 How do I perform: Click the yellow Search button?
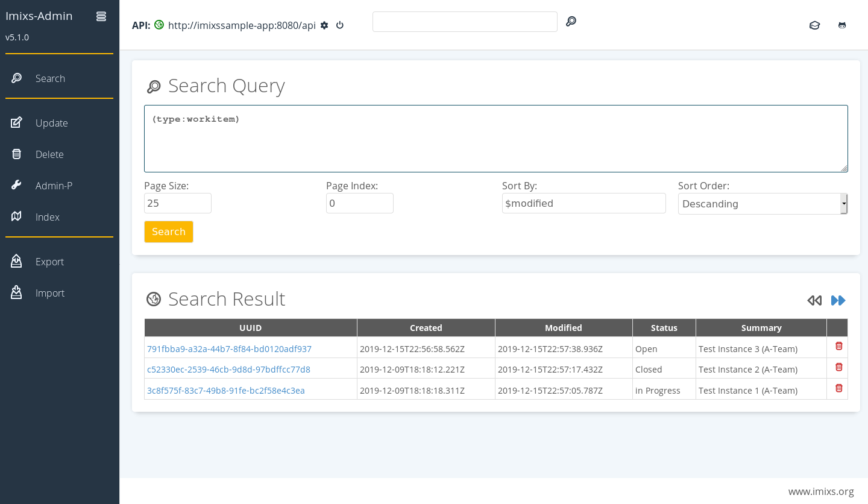click(x=169, y=232)
